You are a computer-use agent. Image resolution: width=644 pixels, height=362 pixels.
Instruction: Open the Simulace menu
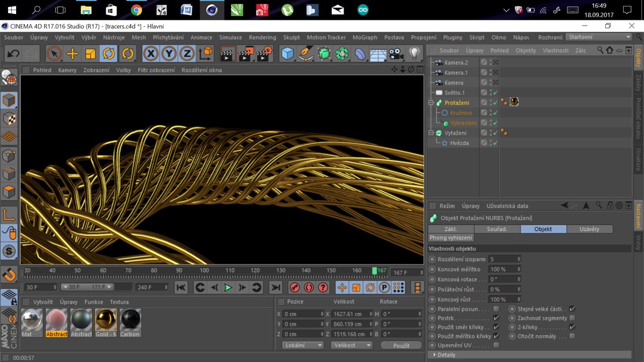[x=230, y=38]
